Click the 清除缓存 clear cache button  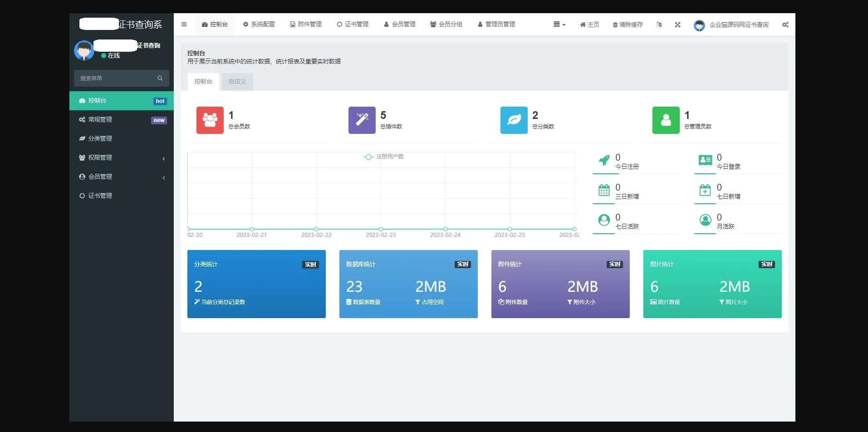(628, 25)
